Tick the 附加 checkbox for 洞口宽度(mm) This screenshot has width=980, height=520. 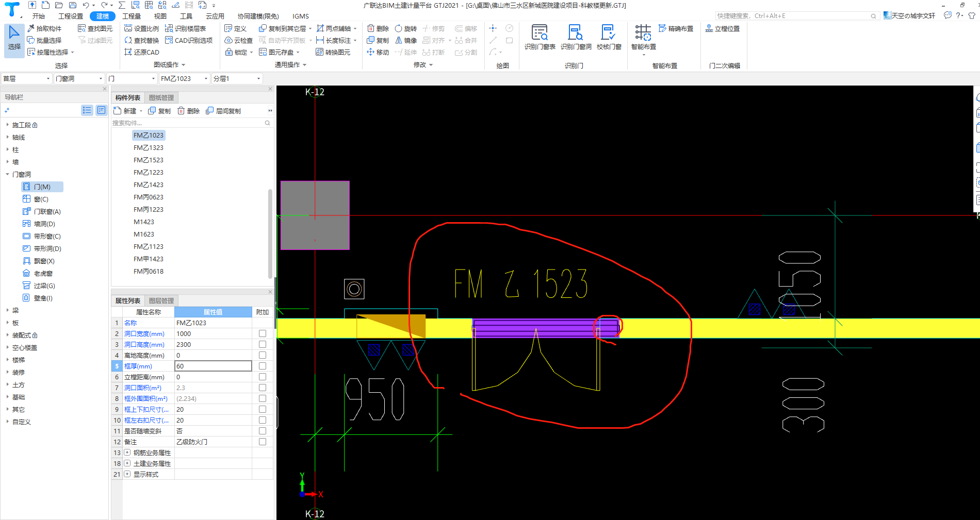pyautogui.click(x=263, y=333)
